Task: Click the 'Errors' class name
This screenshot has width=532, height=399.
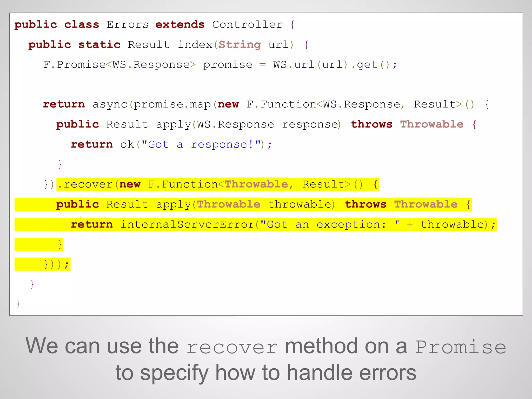Action: [x=128, y=25]
